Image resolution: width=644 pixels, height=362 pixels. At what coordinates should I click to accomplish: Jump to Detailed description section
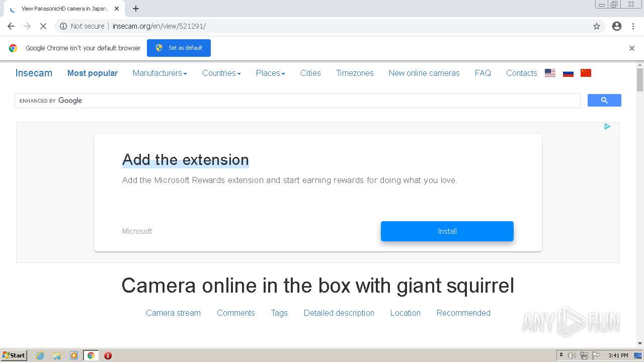tap(339, 313)
